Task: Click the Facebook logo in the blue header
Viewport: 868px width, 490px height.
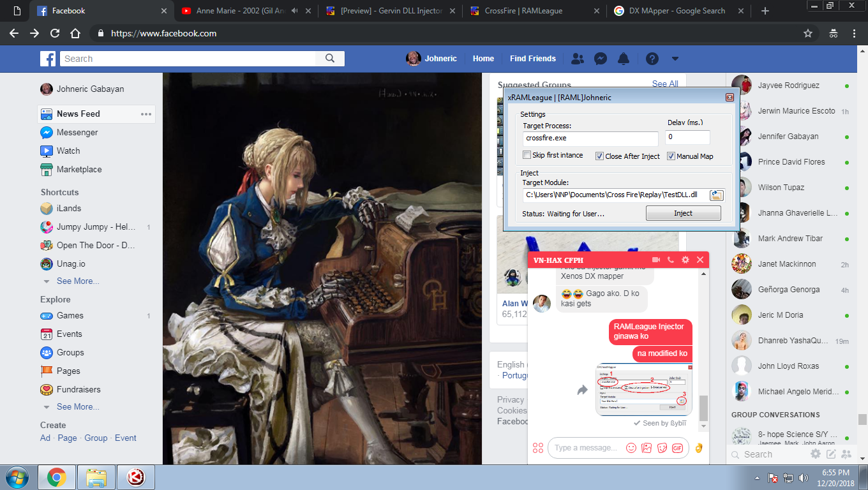Action: (x=48, y=59)
